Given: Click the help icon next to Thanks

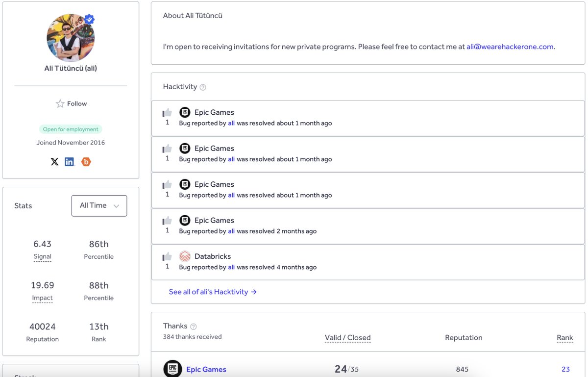Looking at the screenshot, I should click(x=193, y=327).
